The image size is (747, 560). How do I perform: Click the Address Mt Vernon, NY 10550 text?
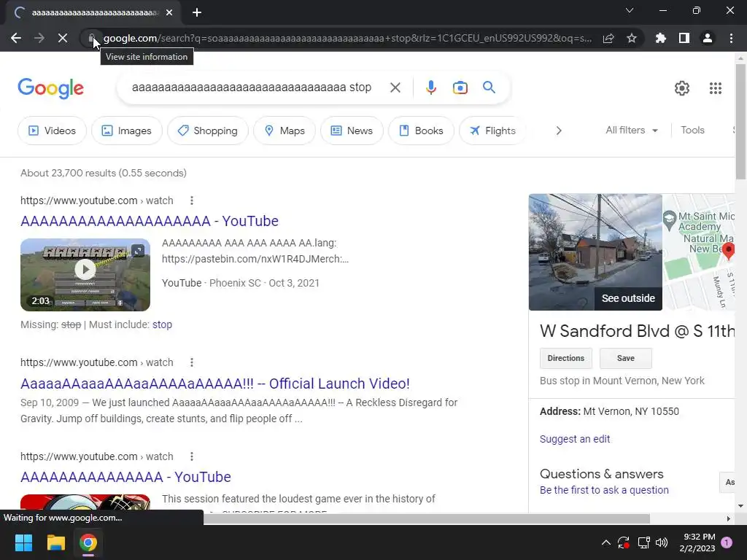[x=609, y=411]
